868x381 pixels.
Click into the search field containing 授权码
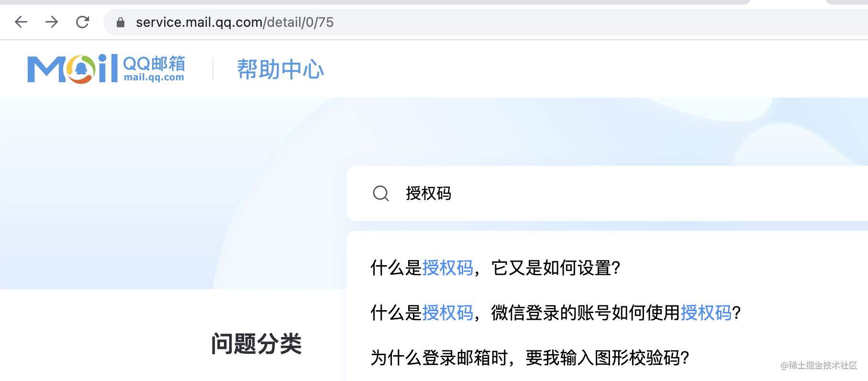tap(607, 193)
